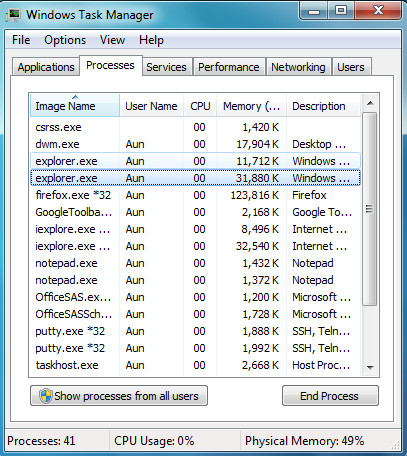The height and width of the screenshot is (458, 407).
Task: Switch to the Services tab
Action: [166, 67]
